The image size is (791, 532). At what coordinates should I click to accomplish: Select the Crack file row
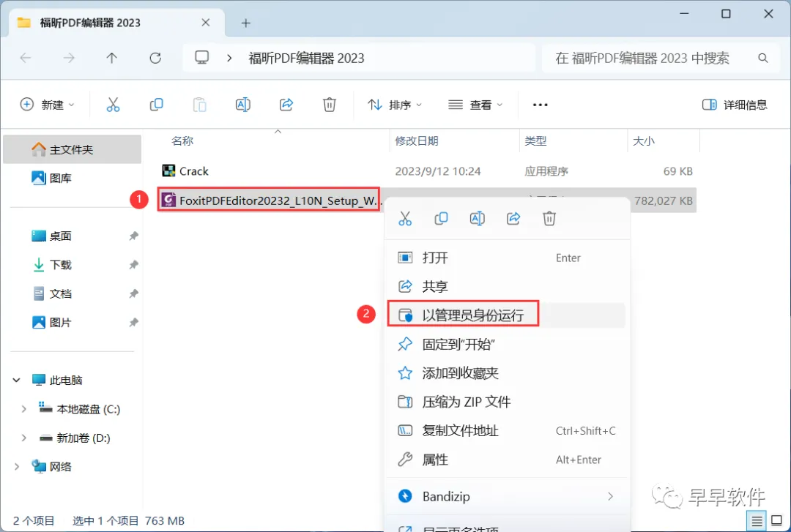427,171
